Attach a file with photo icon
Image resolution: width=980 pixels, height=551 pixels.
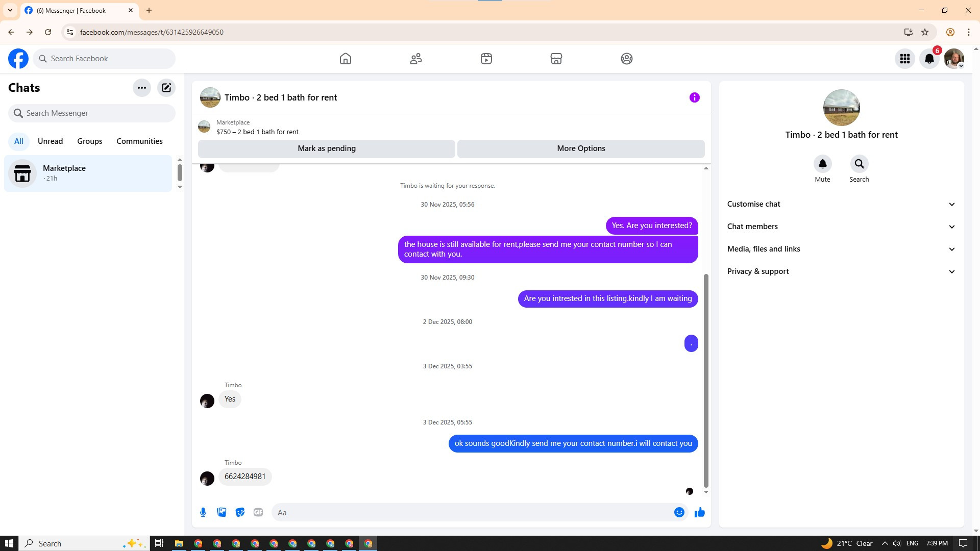click(222, 512)
